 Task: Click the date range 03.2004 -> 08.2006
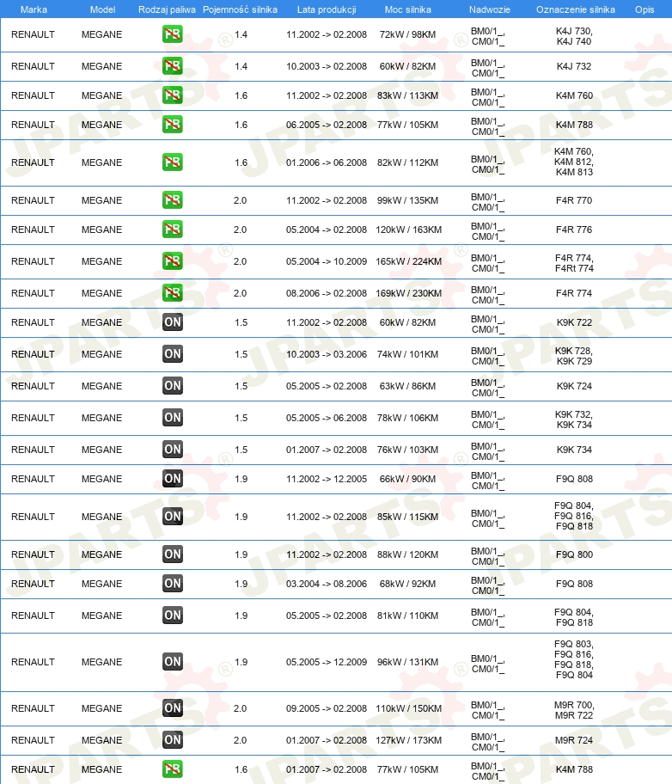(327, 584)
